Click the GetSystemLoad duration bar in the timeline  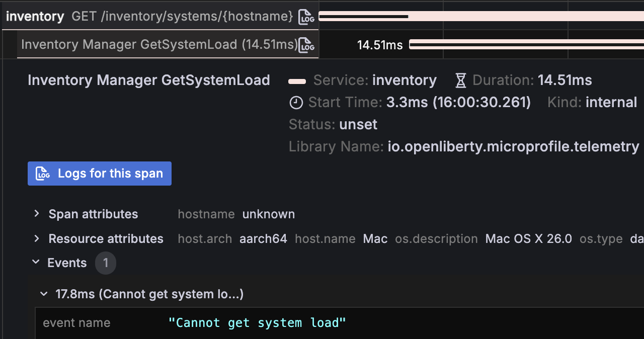click(523, 44)
